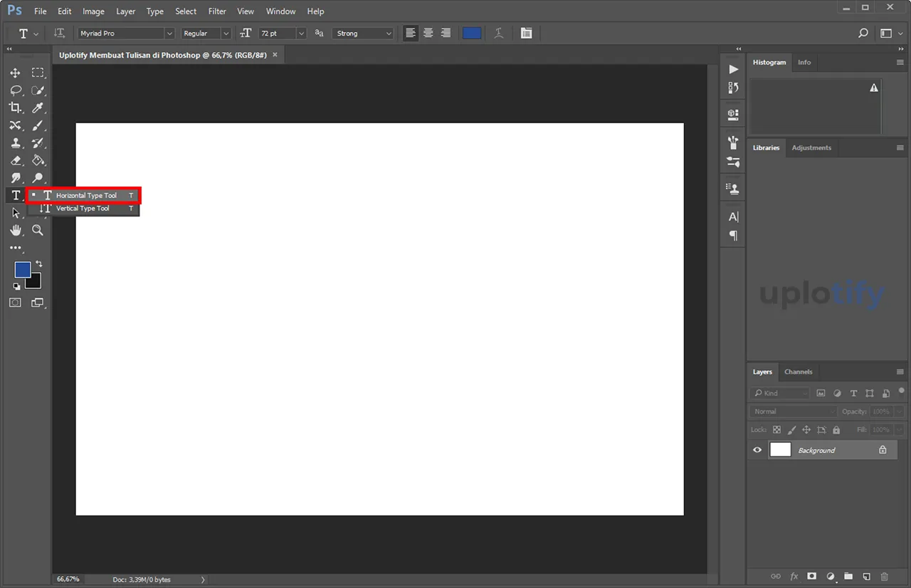Screen dimensions: 911x588
Task: Select the Crop tool
Action: pos(15,107)
